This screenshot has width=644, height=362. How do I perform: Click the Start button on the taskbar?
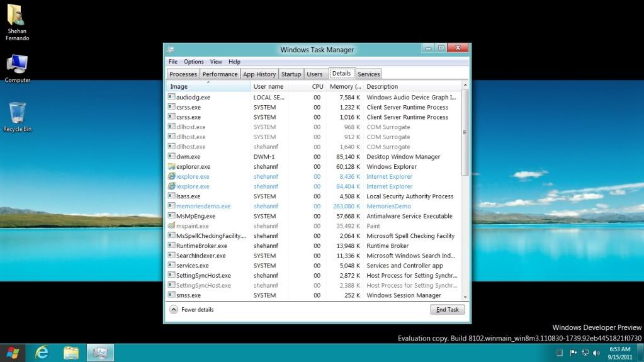click(x=13, y=353)
